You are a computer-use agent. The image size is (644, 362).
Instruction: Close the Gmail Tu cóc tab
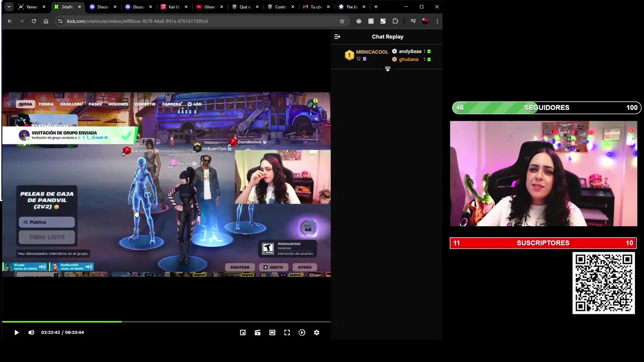328,7
